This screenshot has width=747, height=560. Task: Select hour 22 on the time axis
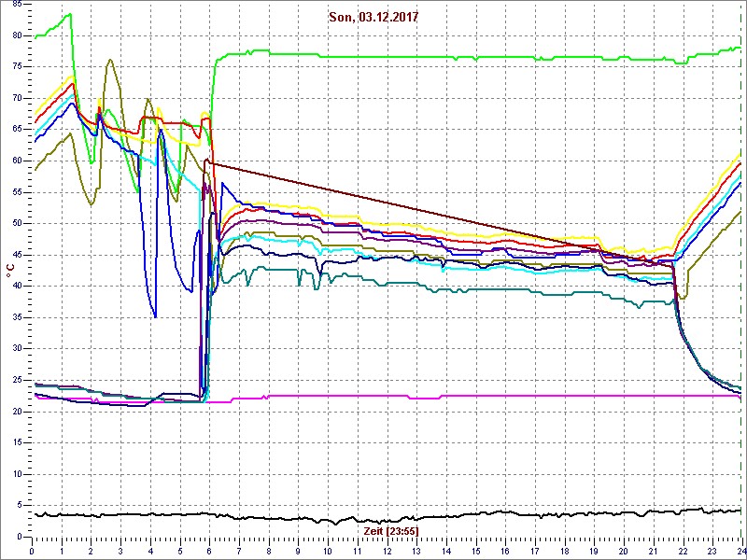point(683,551)
